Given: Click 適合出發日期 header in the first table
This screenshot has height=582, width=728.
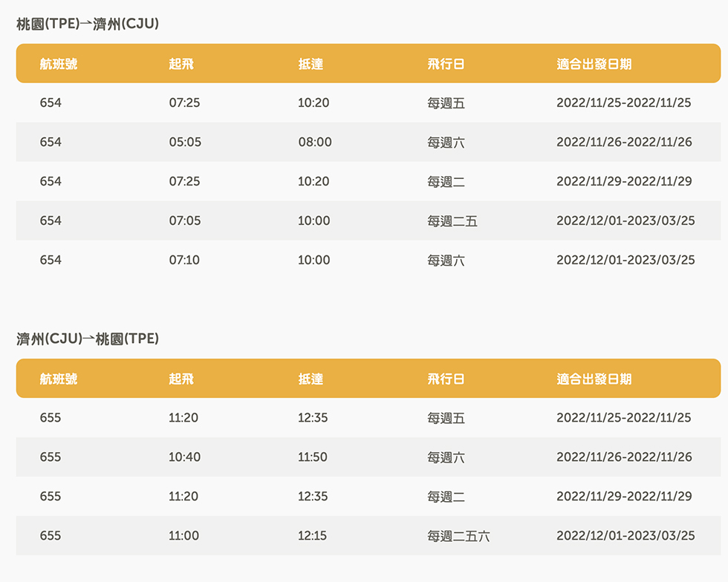Looking at the screenshot, I should [x=594, y=64].
